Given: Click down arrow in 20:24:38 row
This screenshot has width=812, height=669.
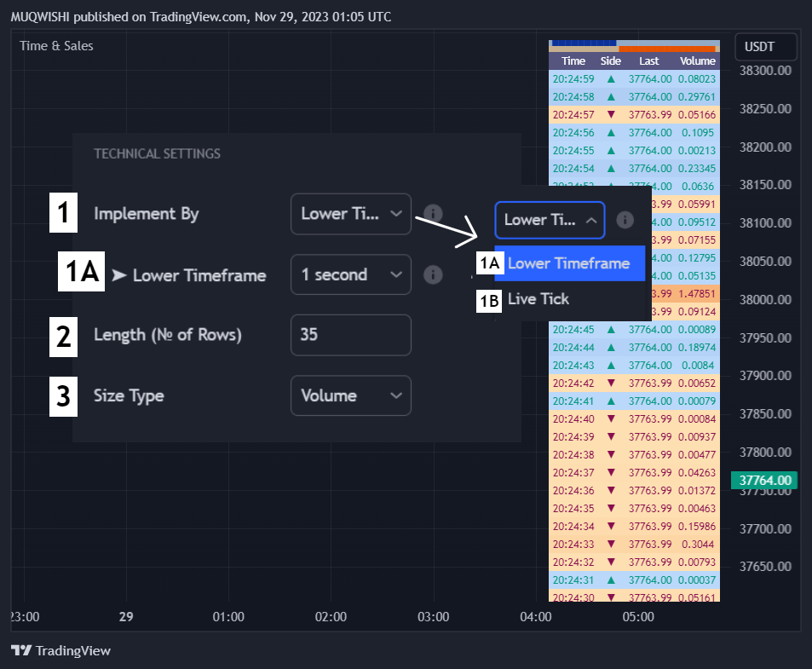Looking at the screenshot, I should [611, 454].
